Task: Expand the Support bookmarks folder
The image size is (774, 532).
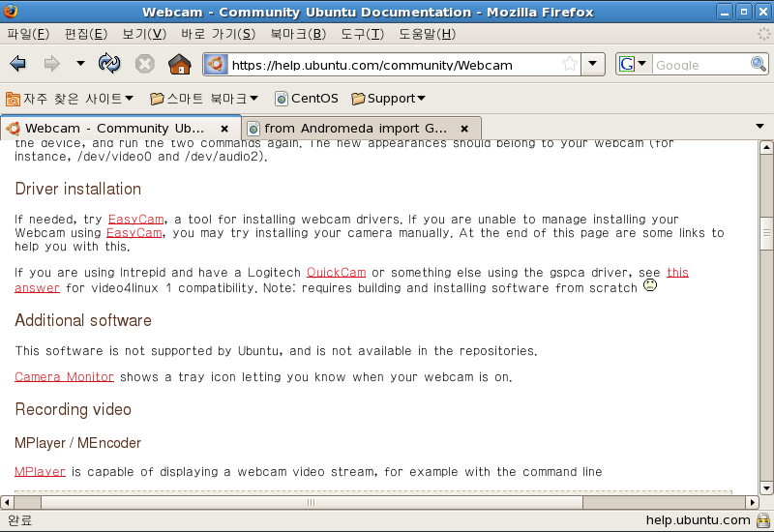Action: [x=389, y=99]
